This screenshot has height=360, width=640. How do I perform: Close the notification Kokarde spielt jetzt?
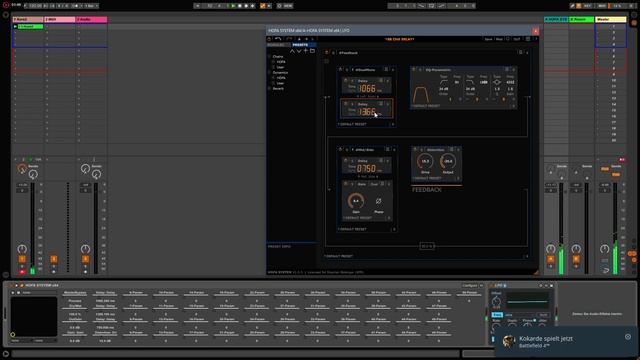tap(628, 337)
